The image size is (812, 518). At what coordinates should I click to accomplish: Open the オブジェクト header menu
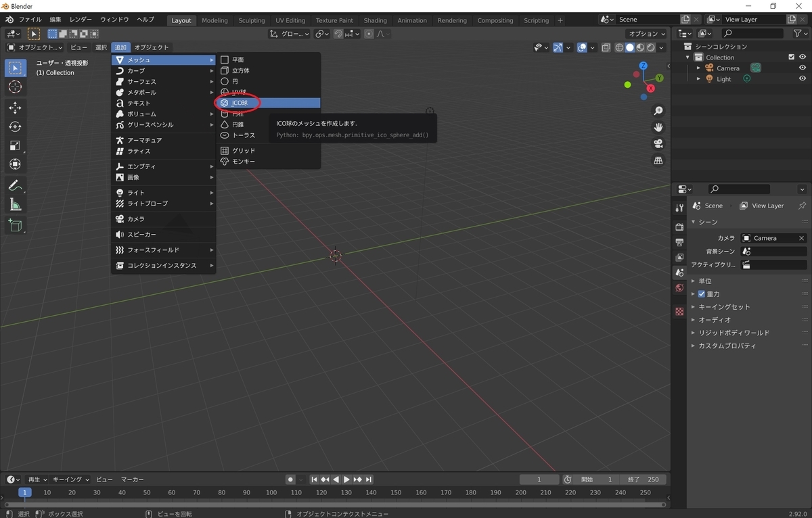pyautogui.click(x=152, y=47)
